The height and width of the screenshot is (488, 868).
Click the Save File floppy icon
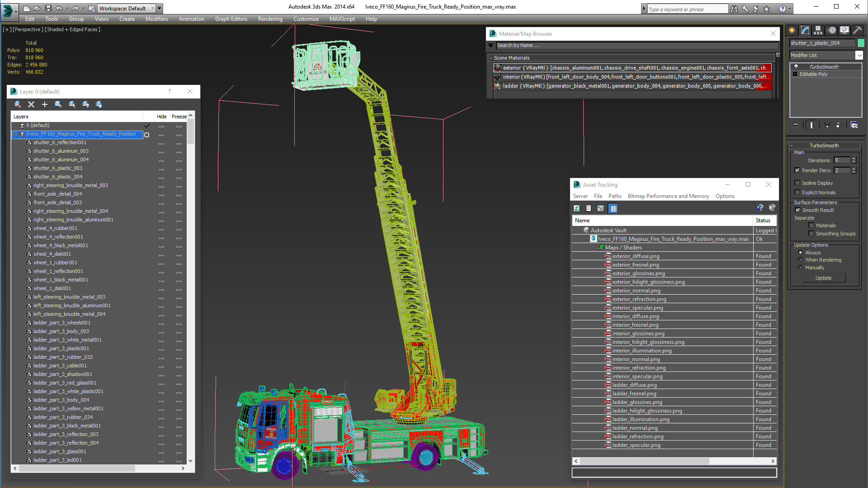pos(48,8)
